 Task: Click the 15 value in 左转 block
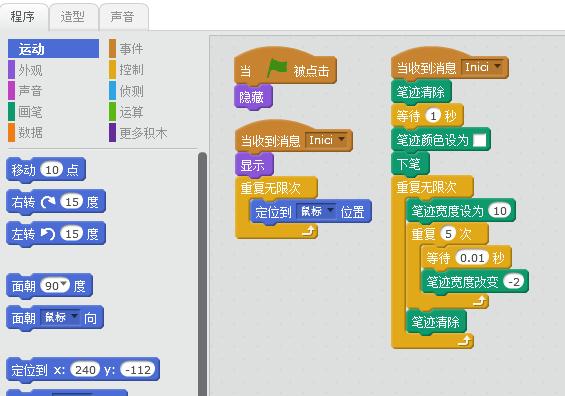[72, 233]
